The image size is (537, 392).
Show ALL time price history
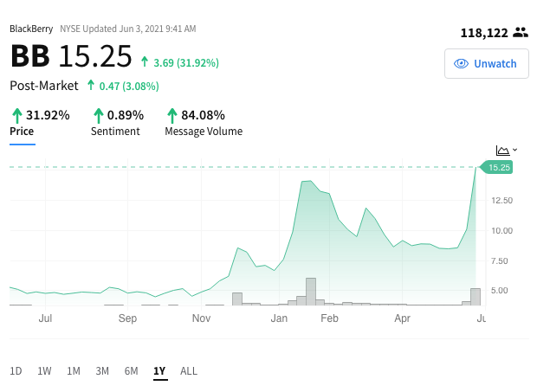point(189,371)
